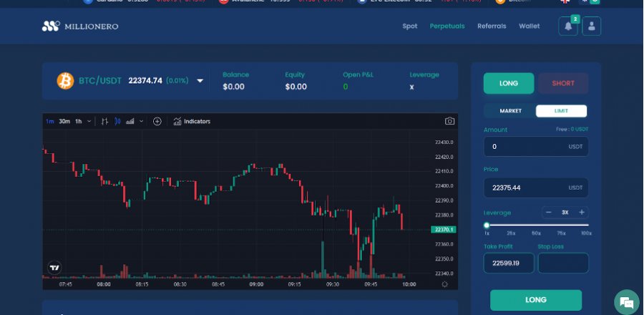Move the leverage slider handle
644x315 pixels.
487,225
